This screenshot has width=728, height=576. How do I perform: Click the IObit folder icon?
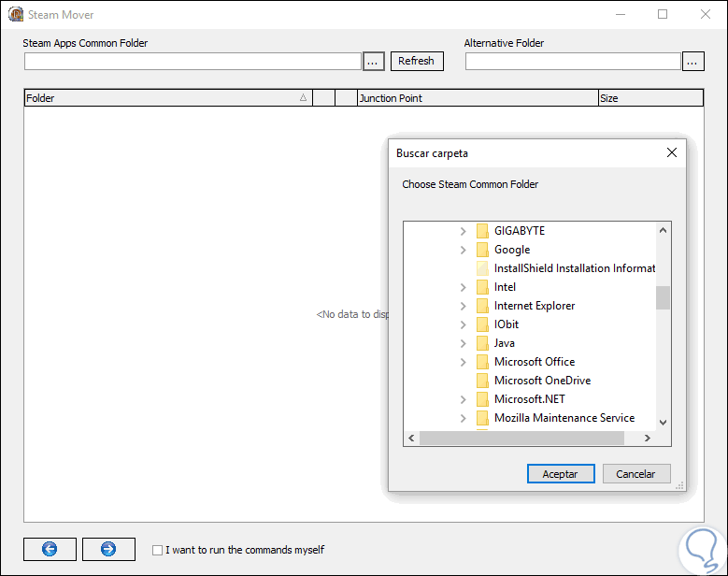point(482,324)
